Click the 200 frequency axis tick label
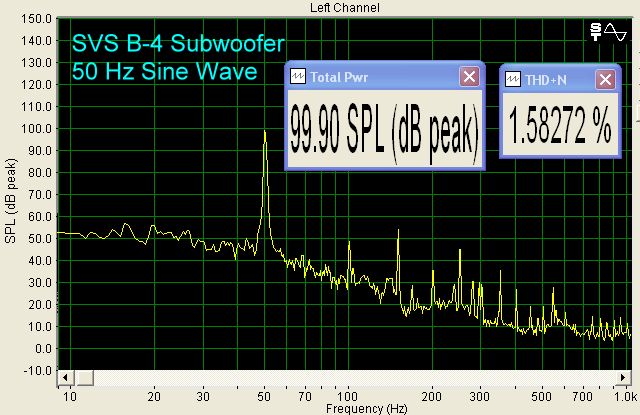 (432, 397)
